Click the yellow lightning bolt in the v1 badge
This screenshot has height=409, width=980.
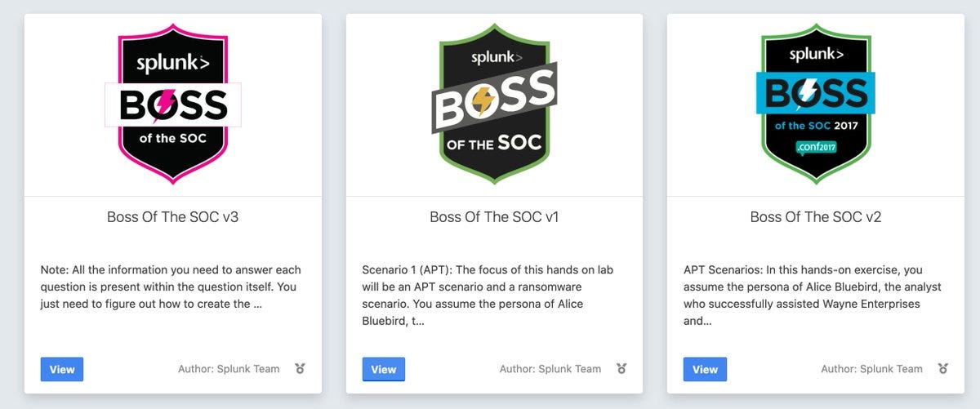(483, 101)
